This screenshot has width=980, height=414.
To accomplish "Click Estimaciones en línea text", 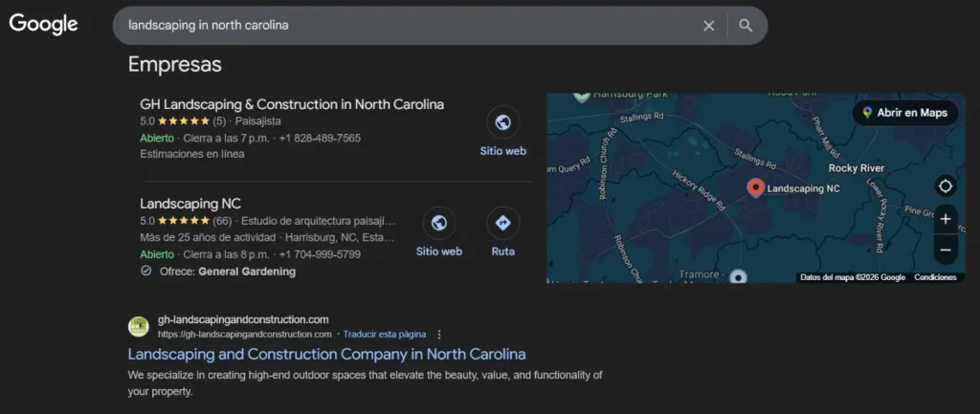I will 191,154.
